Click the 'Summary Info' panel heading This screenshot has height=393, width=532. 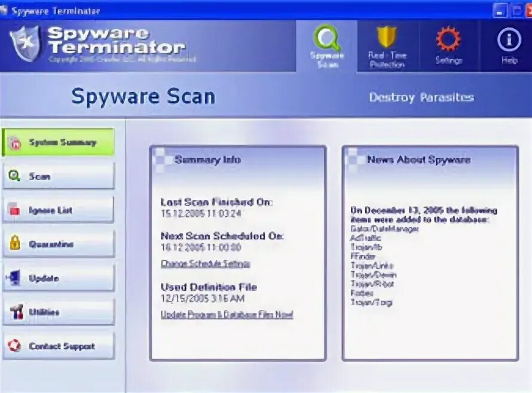pos(207,159)
